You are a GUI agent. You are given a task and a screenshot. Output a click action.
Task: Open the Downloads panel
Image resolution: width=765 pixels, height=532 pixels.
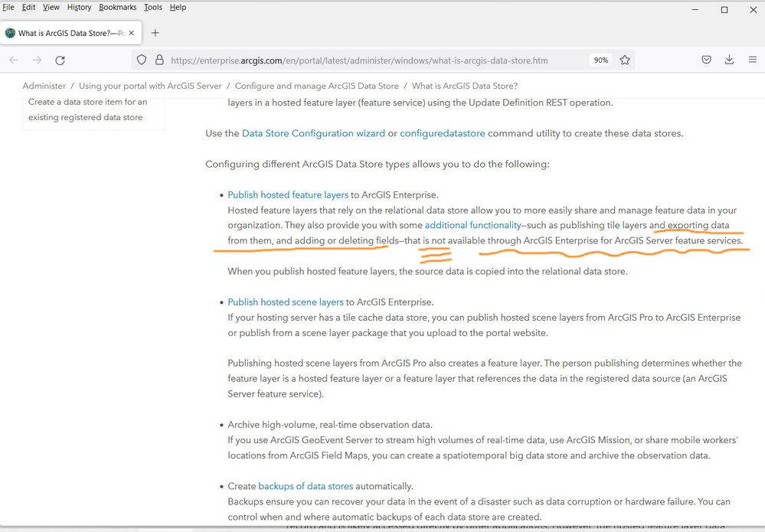tap(729, 60)
